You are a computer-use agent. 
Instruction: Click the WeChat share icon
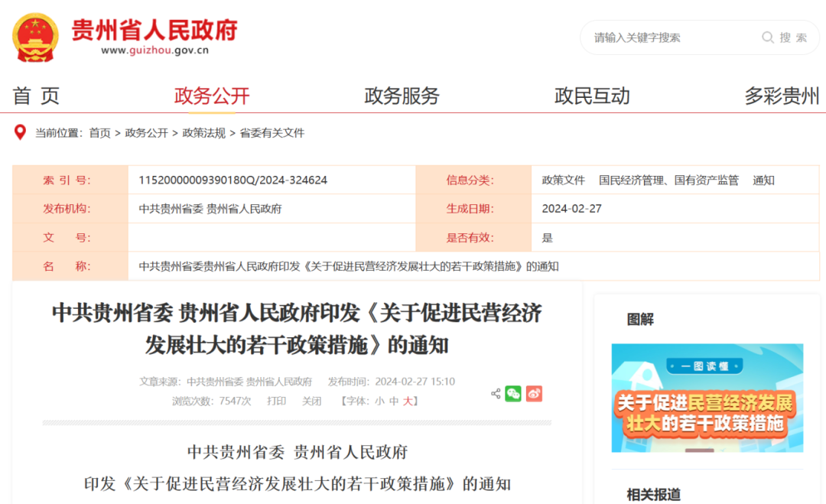coord(512,394)
